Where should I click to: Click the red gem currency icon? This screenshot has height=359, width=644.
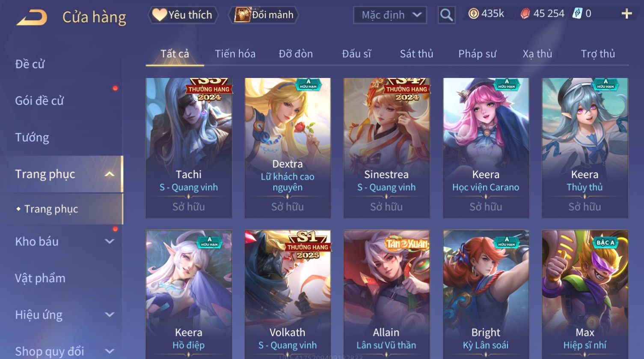[x=525, y=14]
